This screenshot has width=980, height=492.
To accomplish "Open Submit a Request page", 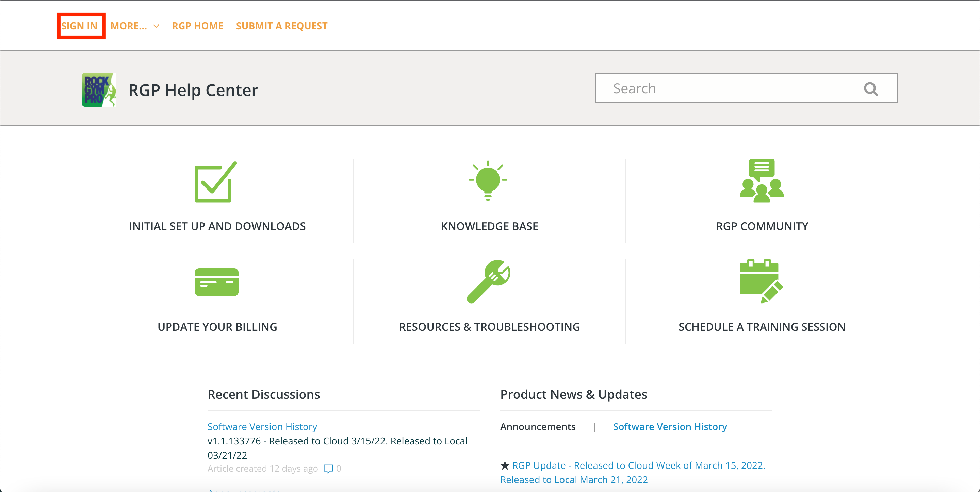I will point(281,26).
